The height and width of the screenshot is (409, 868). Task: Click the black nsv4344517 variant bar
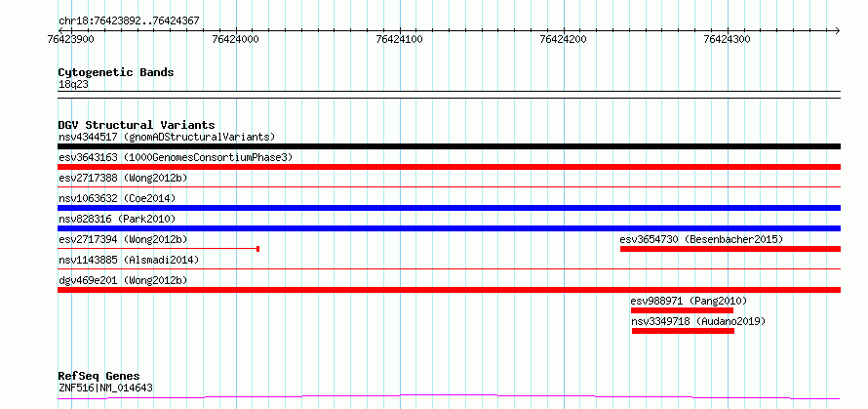coord(449,146)
